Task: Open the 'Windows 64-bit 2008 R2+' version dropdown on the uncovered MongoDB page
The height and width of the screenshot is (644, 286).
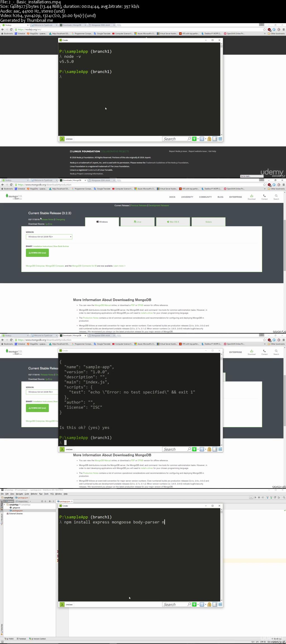Action: tap(49, 237)
